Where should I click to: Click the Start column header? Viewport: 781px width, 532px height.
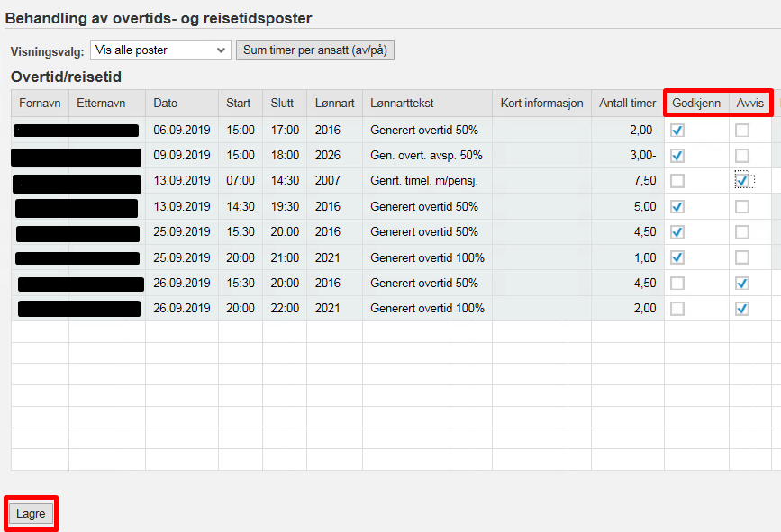(241, 103)
